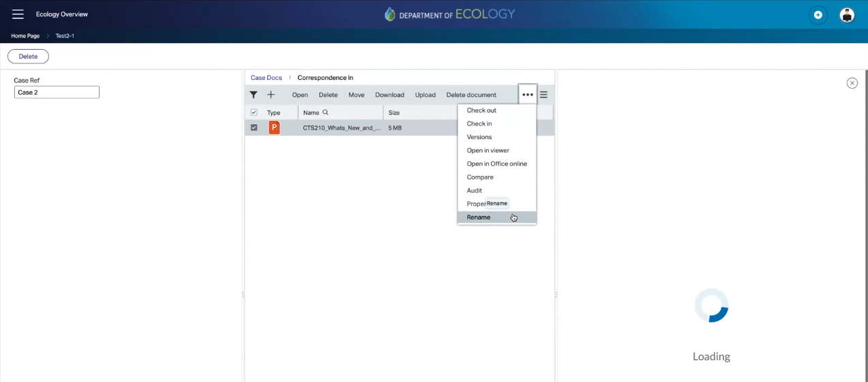Open the list view options icon
868x382 pixels.
[543, 95]
